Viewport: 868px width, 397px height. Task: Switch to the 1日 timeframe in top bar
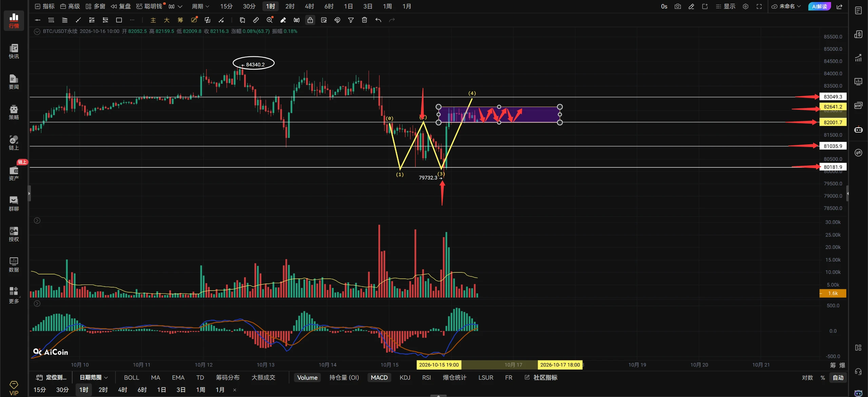point(349,6)
